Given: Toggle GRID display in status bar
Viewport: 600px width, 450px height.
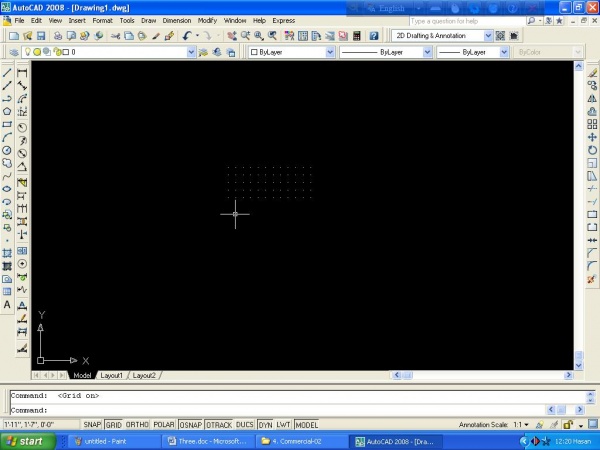Looking at the screenshot, I should pyautogui.click(x=113, y=425).
